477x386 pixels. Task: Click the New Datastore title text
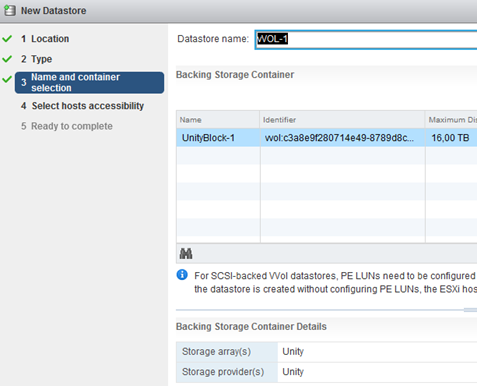[54, 11]
